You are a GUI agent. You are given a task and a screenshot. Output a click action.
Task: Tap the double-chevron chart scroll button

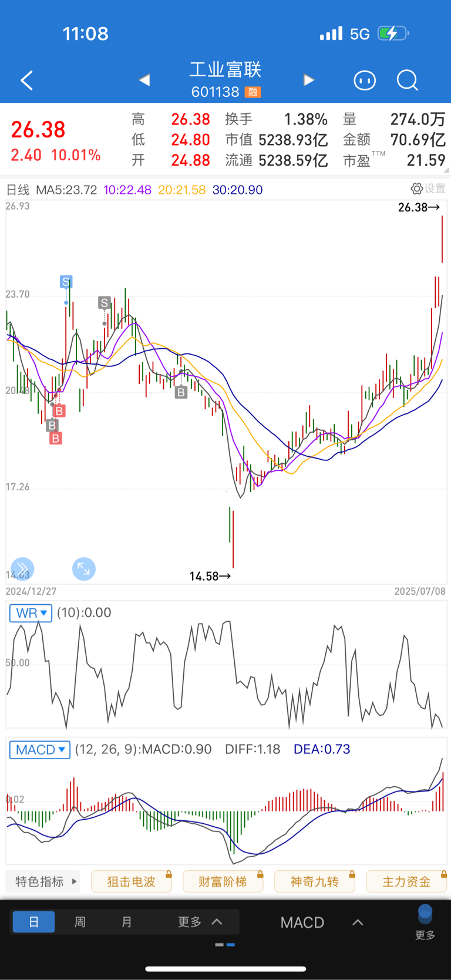tap(22, 569)
